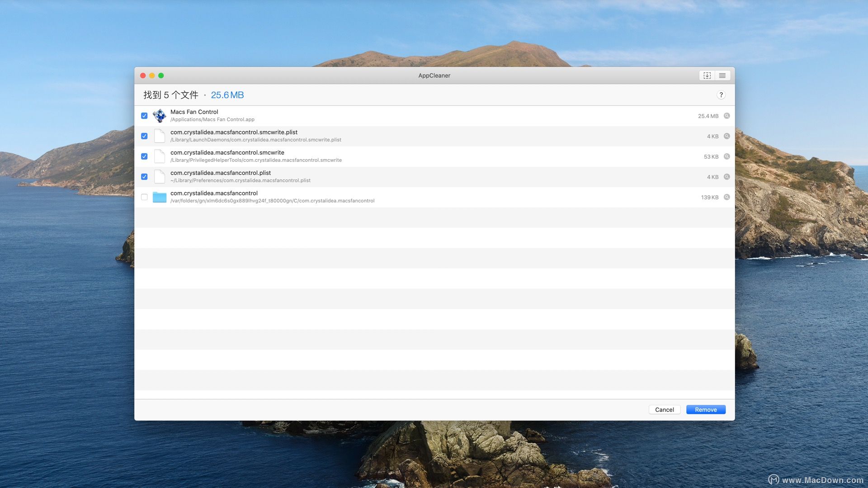Click the drop-target view toolbar icon
The width and height of the screenshot is (868, 488).
(707, 75)
